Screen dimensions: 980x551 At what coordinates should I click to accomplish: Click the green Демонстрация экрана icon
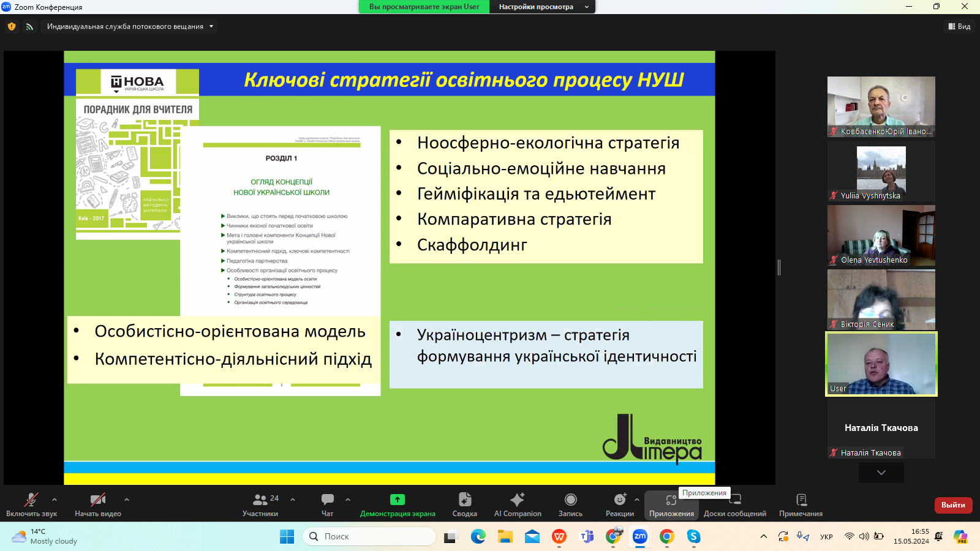[x=398, y=500]
